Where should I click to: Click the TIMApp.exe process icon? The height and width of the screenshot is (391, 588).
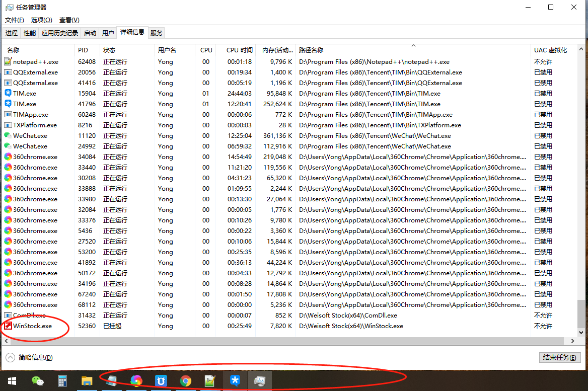coord(8,114)
